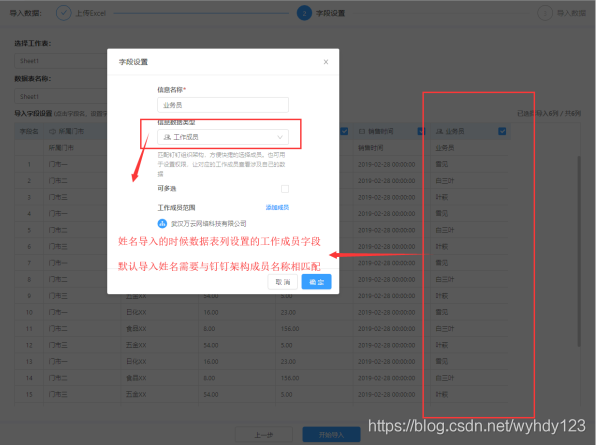
Task: Click the step 3 circle 导入数据
Action: coord(545,13)
